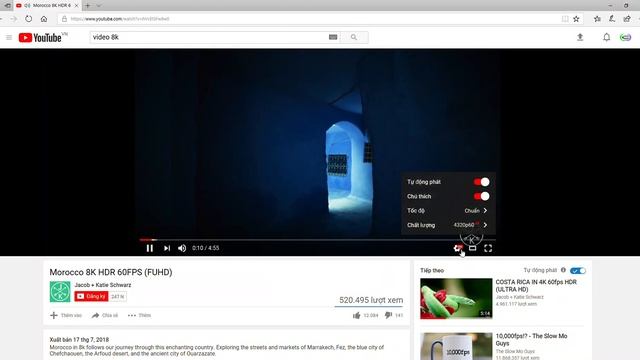Open the Thêm more options menu

pyautogui.click(x=139, y=315)
